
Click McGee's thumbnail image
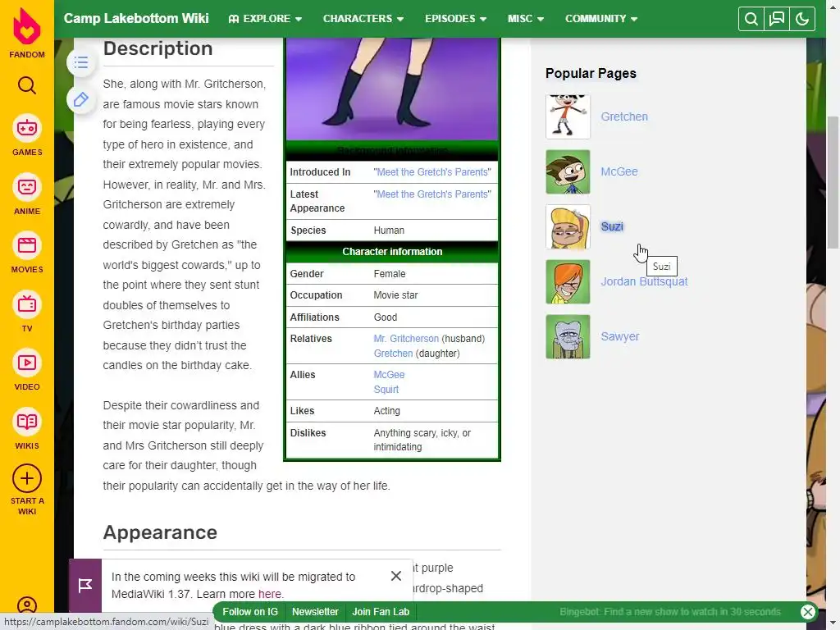click(568, 172)
